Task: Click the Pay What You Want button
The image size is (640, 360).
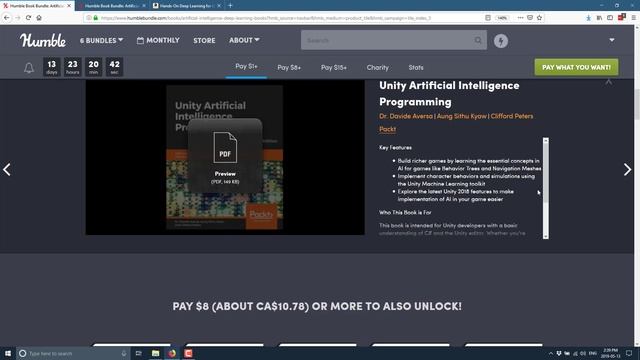Action: point(576,67)
